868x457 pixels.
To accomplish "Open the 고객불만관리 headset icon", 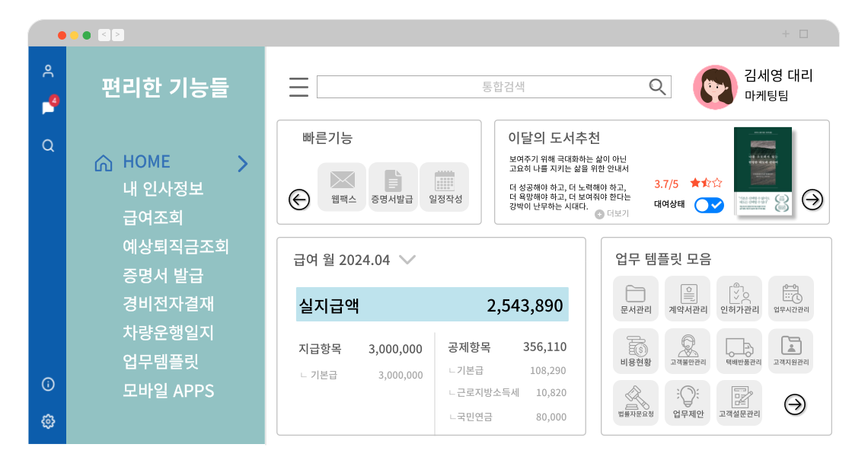I will (688, 350).
